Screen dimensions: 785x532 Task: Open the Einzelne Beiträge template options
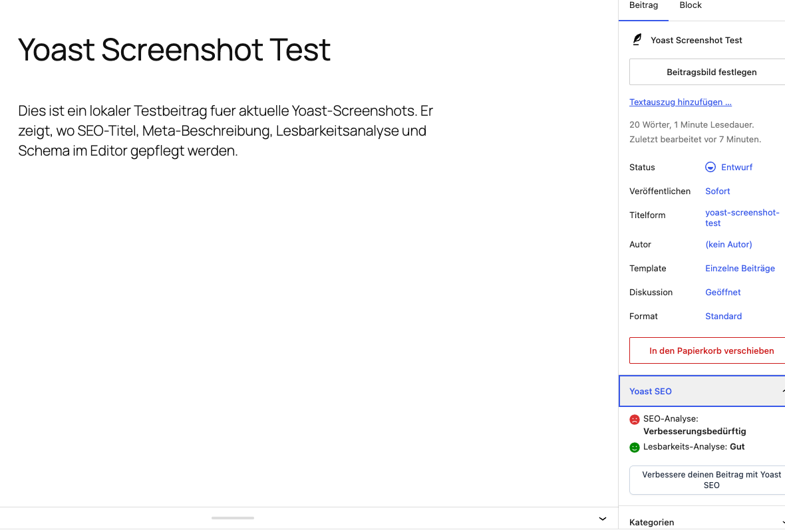740,268
